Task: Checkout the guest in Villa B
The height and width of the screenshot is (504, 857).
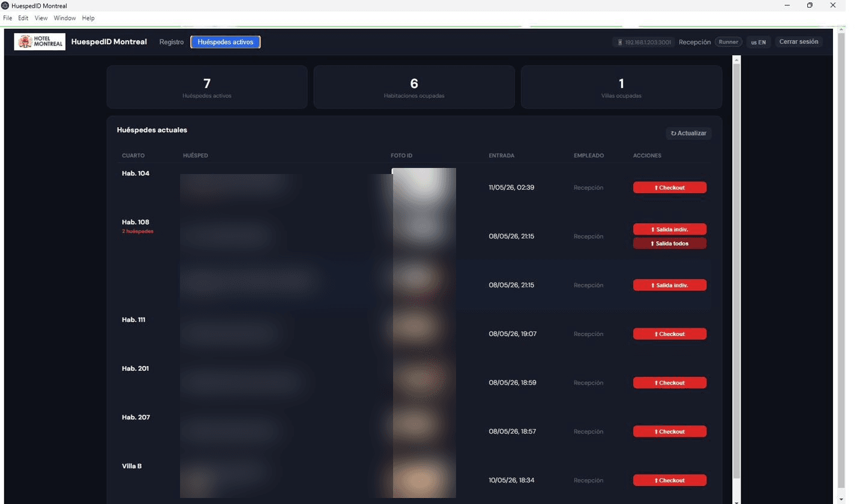Action: pyautogui.click(x=670, y=480)
